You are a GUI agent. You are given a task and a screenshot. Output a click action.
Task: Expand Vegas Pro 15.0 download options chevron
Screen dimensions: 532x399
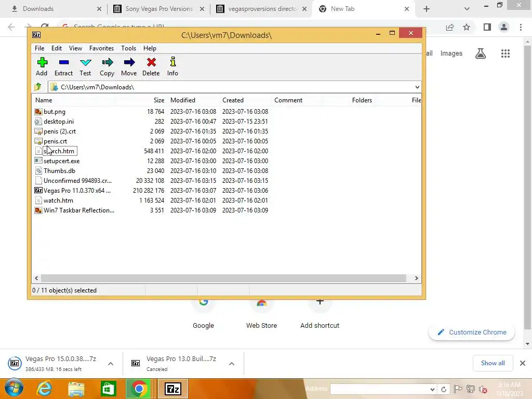pyautogui.click(x=111, y=364)
